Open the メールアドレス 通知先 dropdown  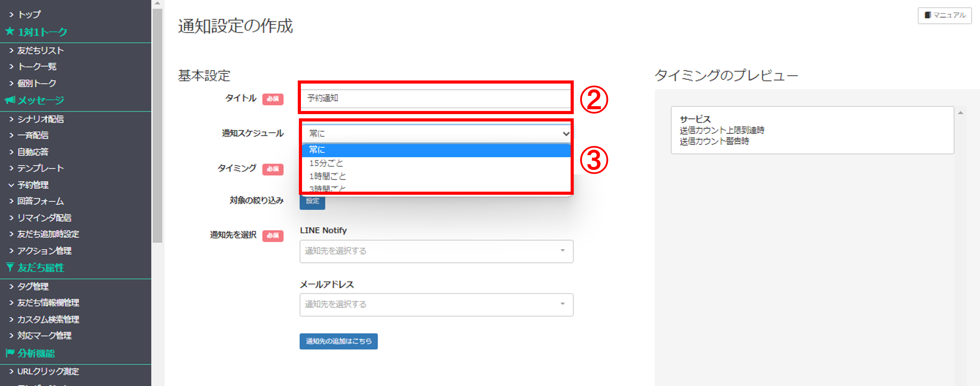point(436,304)
